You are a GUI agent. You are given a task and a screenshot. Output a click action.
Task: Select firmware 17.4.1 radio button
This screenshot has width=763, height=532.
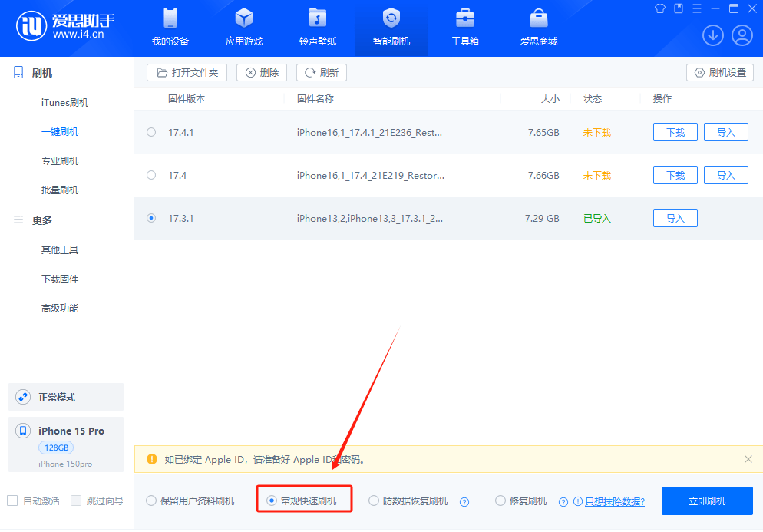point(151,132)
